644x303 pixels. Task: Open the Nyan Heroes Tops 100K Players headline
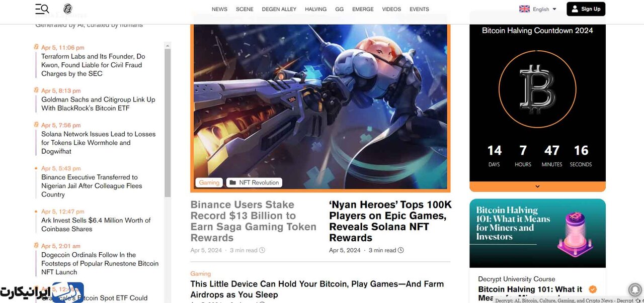pyautogui.click(x=390, y=221)
